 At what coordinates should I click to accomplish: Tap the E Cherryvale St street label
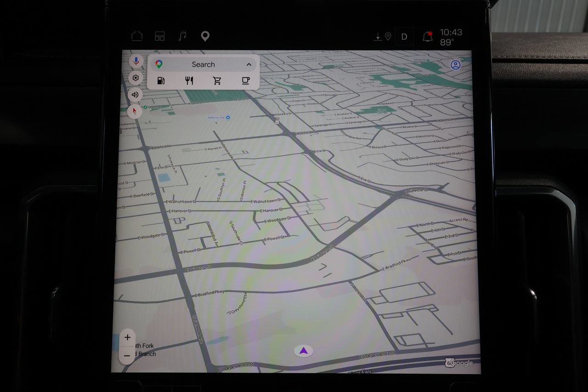tap(438, 164)
